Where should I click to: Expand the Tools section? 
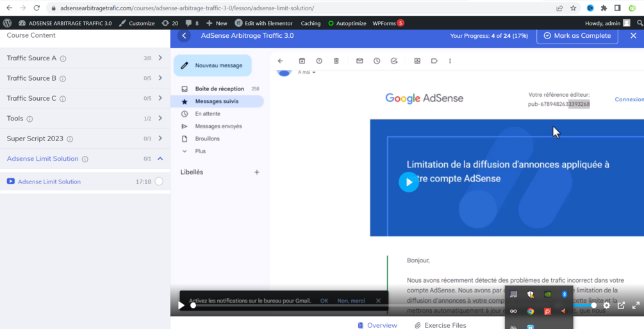(x=160, y=119)
